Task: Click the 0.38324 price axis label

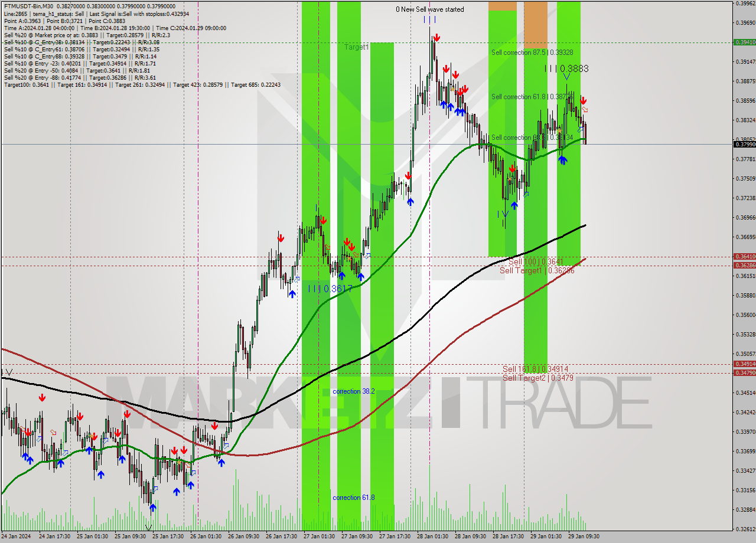Action: (x=745, y=120)
